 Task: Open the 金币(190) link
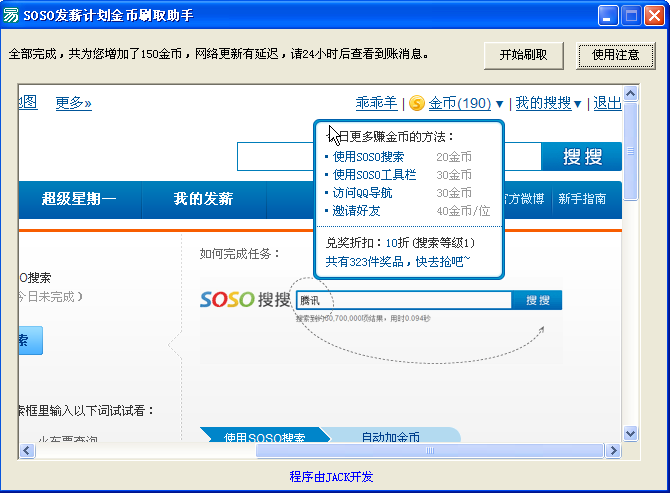pos(460,103)
